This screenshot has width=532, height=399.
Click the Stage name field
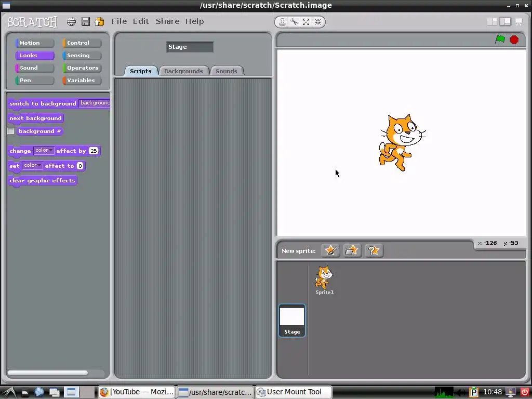[190, 47]
